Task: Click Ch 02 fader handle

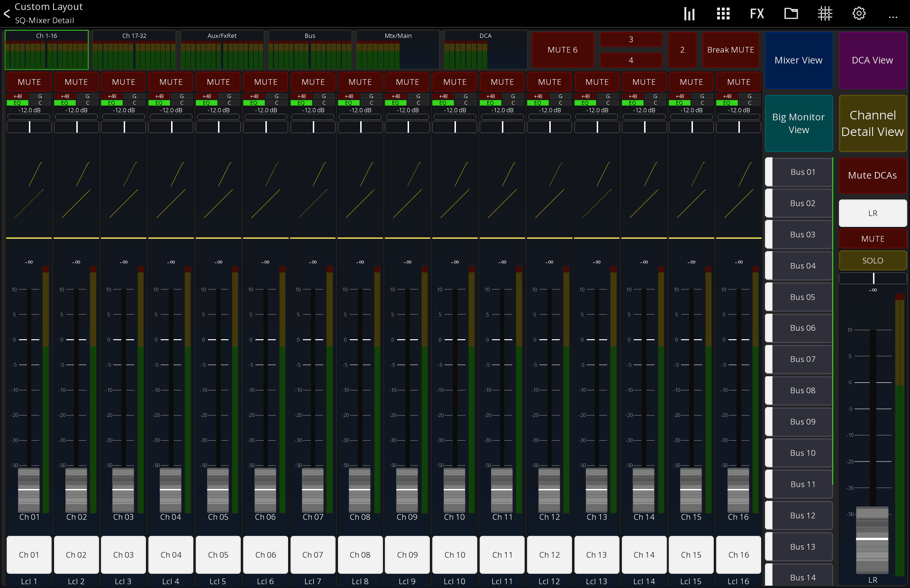Action: (x=76, y=489)
